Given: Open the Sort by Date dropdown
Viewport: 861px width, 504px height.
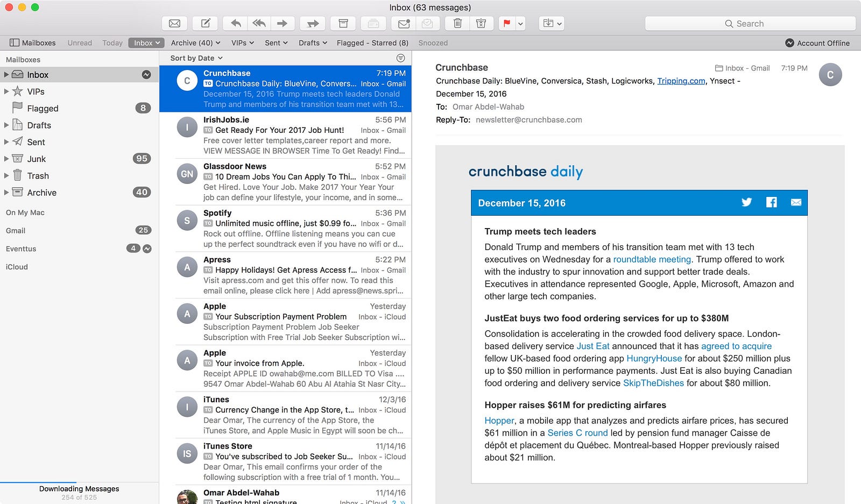Looking at the screenshot, I should pos(196,58).
